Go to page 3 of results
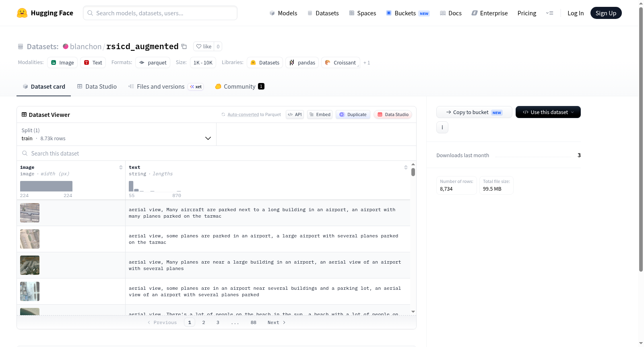 point(218,322)
